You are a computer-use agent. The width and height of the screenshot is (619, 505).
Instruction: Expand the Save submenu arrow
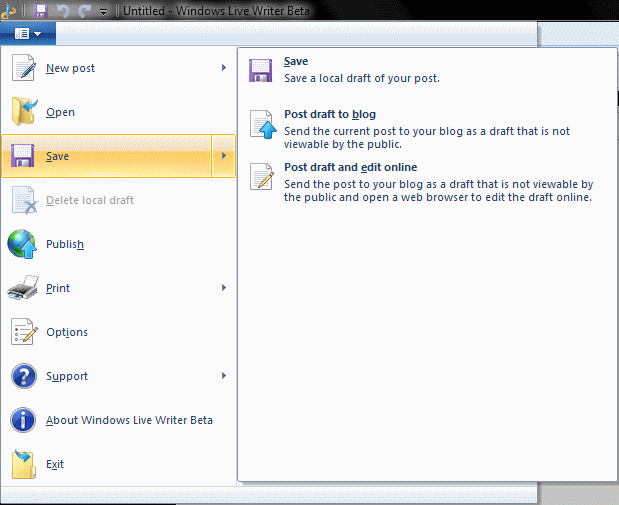point(224,156)
